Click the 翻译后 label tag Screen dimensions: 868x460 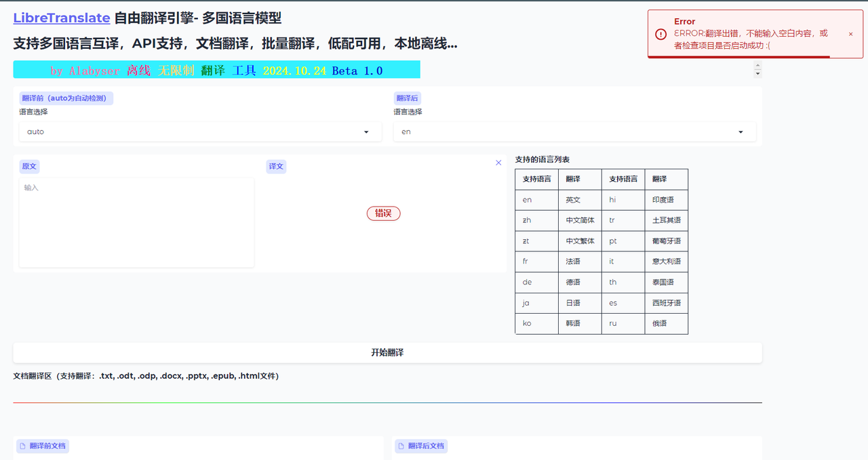(x=407, y=98)
